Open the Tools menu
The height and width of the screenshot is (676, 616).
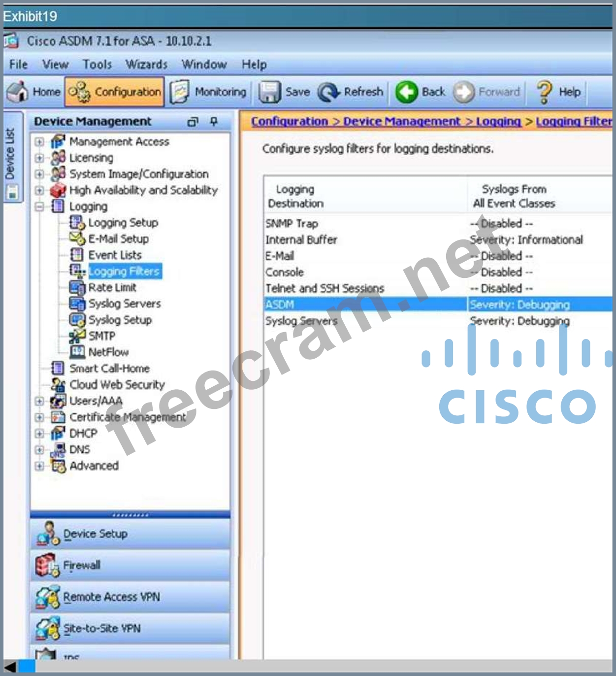(97, 65)
